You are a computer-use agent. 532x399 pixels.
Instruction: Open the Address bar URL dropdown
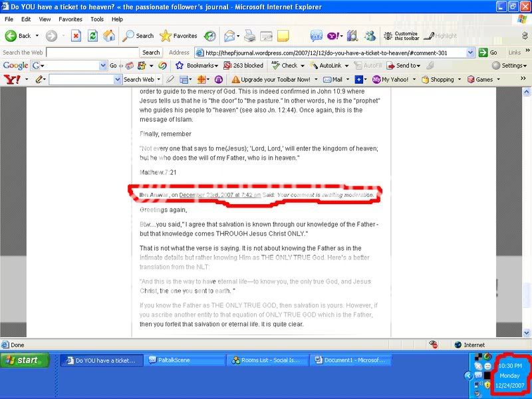pos(470,53)
